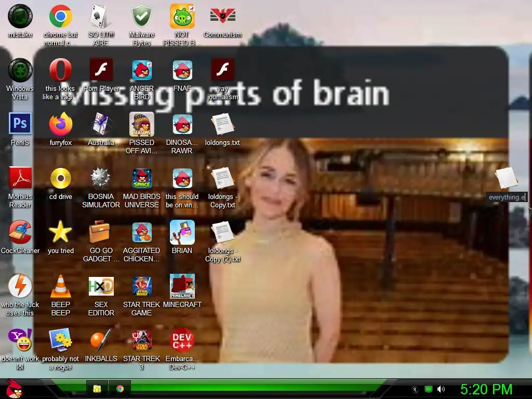Launch the 'INKBALLS' orange ball icon
Image resolution: width=532 pixels, height=399 pixels.
(101, 340)
